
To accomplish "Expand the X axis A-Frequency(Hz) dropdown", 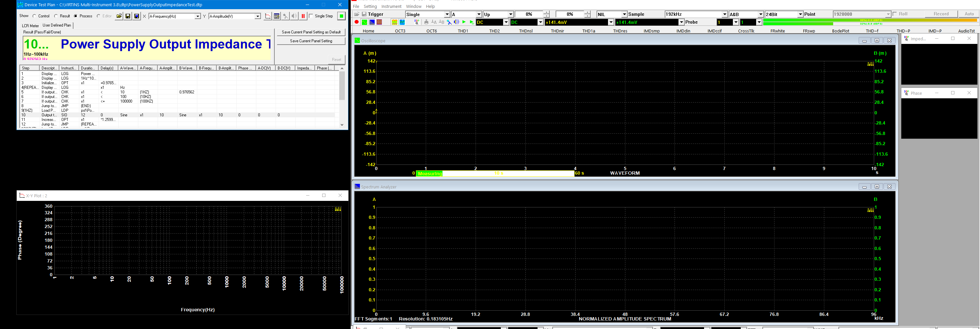I will click(198, 16).
